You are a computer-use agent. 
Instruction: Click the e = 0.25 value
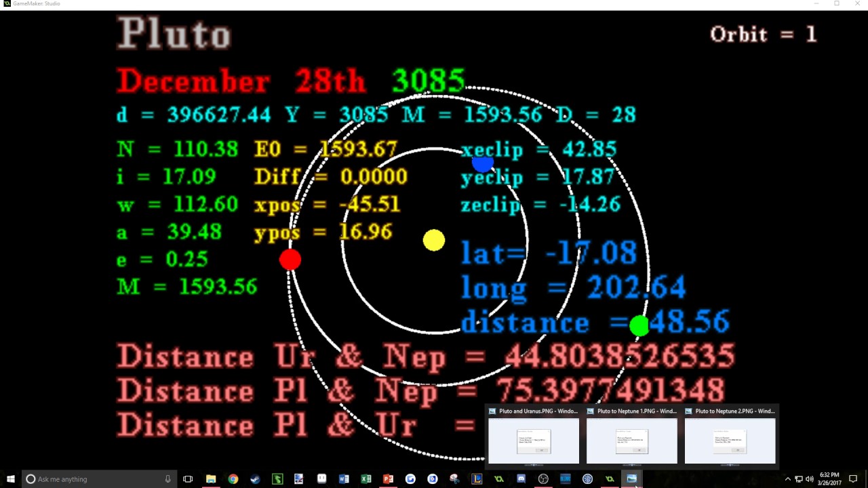(163, 260)
